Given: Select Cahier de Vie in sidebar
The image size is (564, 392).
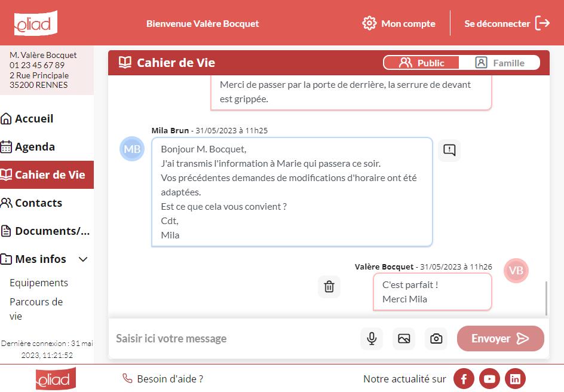Looking at the screenshot, I should point(47,174).
